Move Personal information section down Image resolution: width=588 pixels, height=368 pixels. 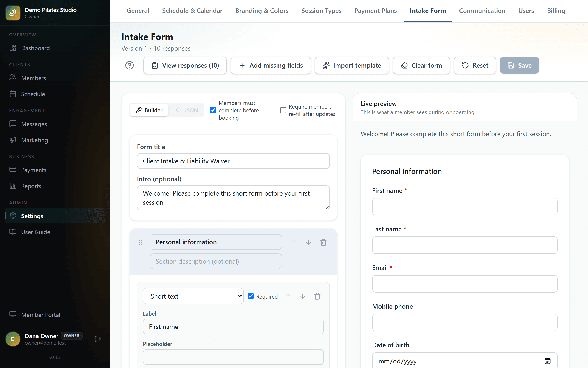[x=308, y=242]
